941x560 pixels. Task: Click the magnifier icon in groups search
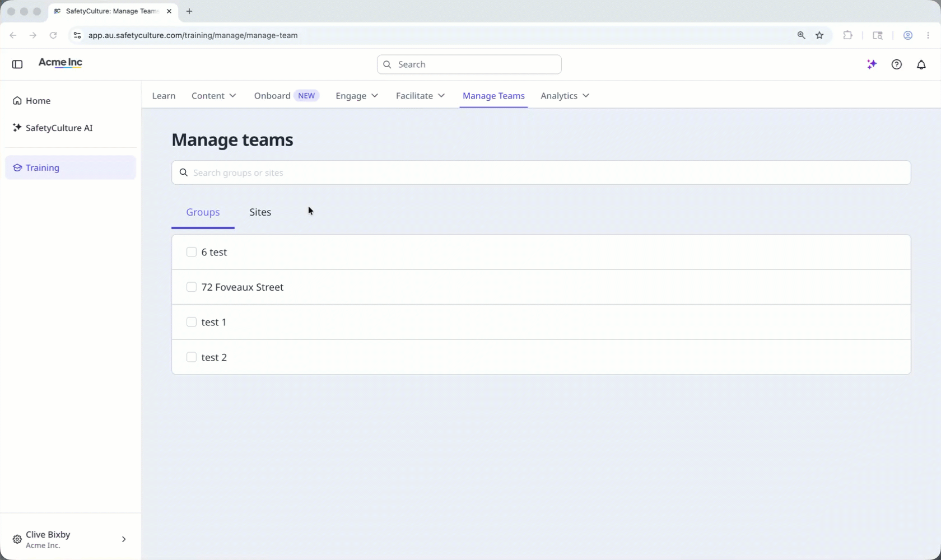coord(184,172)
